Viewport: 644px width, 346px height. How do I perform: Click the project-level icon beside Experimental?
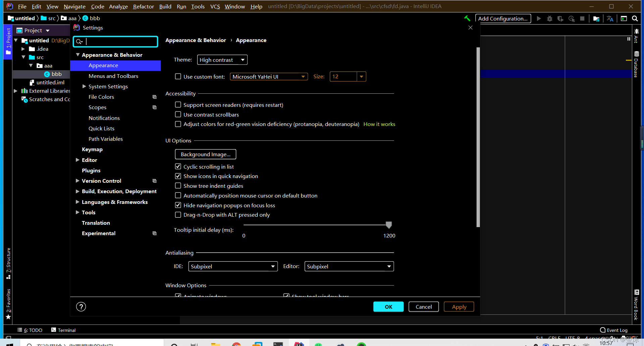click(x=154, y=233)
